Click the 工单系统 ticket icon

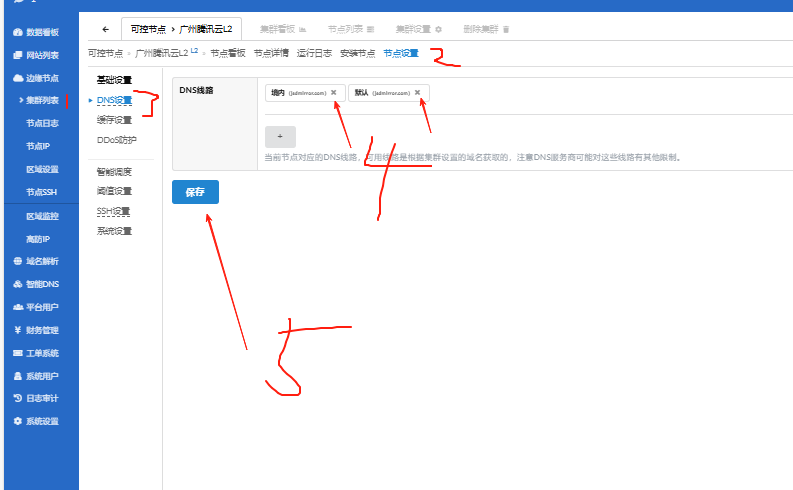click(18, 353)
